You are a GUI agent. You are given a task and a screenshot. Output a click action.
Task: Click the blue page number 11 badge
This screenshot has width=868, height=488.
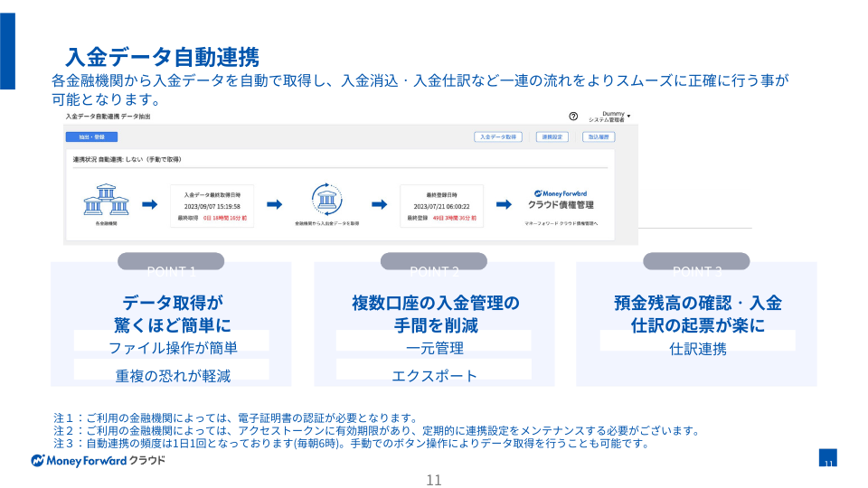point(827,458)
